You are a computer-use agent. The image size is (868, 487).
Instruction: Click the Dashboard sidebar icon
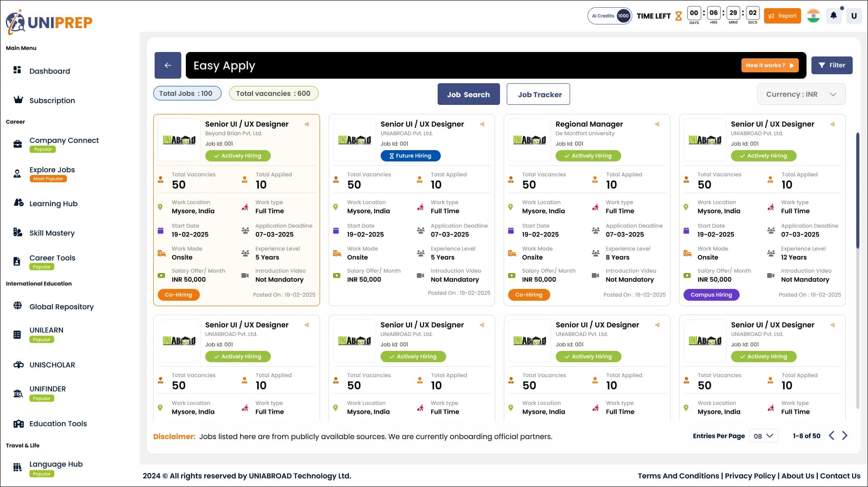(x=17, y=70)
